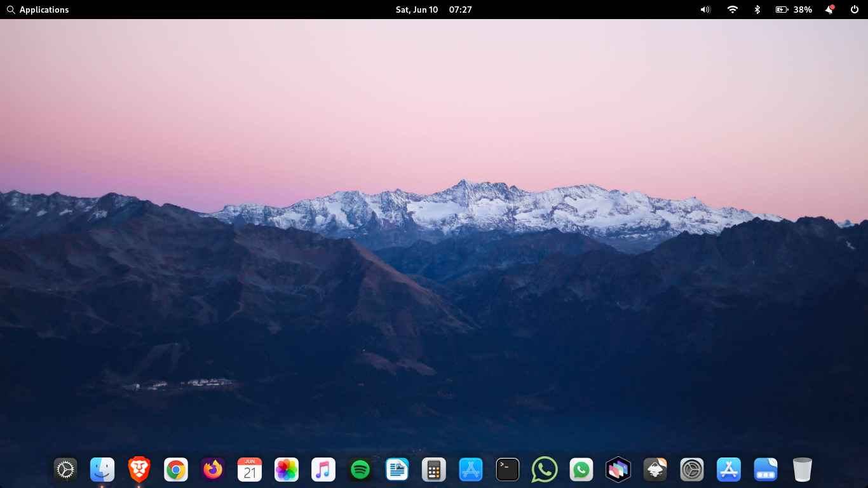This screenshot has width=868, height=488.
Task: Open the Brave browser from the dock
Action: tap(139, 469)
